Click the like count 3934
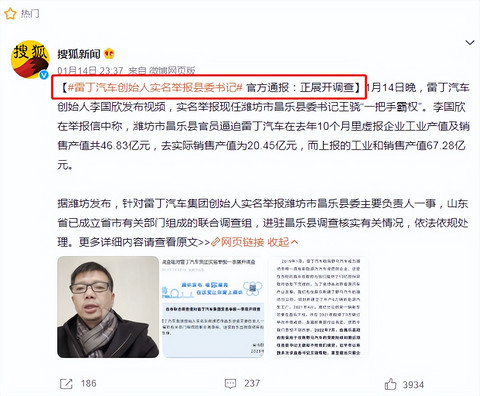This screenshot has width=480, height=396. click(413, 385)
